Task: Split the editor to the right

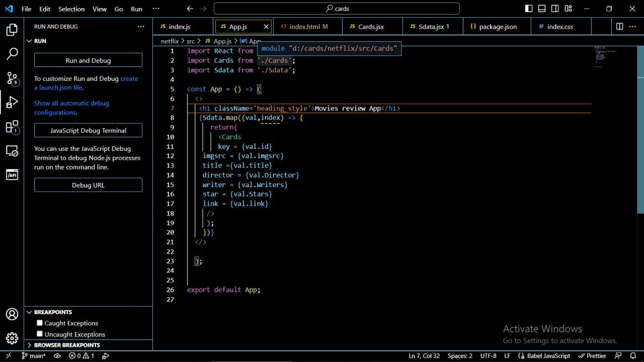Action: point(619,26)
